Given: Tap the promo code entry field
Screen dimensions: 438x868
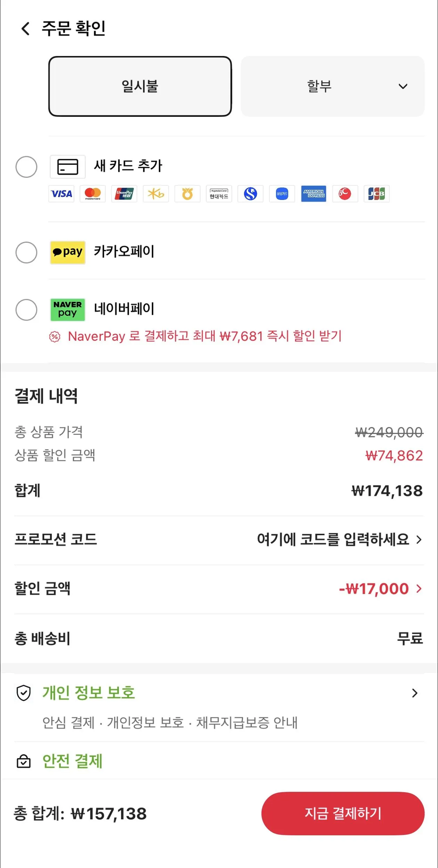Looking at the screenshot, I should [339, 539].
